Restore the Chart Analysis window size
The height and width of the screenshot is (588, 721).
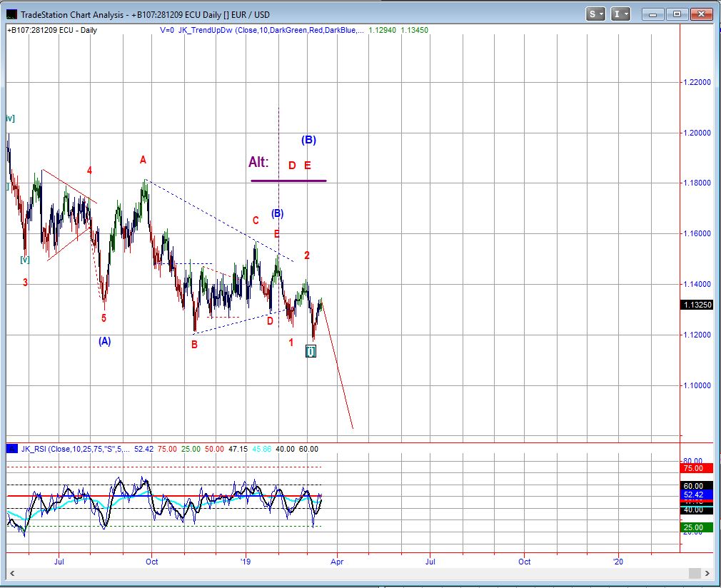pos(677,14)
